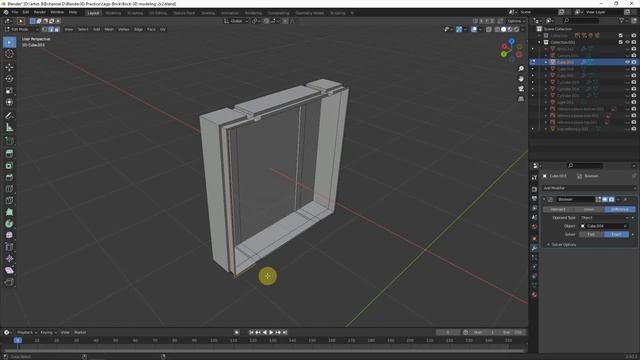The height and width of the screenshot is (360, 640).
Task: Select the Loop Cut tool
Action: tap(9, 189)
